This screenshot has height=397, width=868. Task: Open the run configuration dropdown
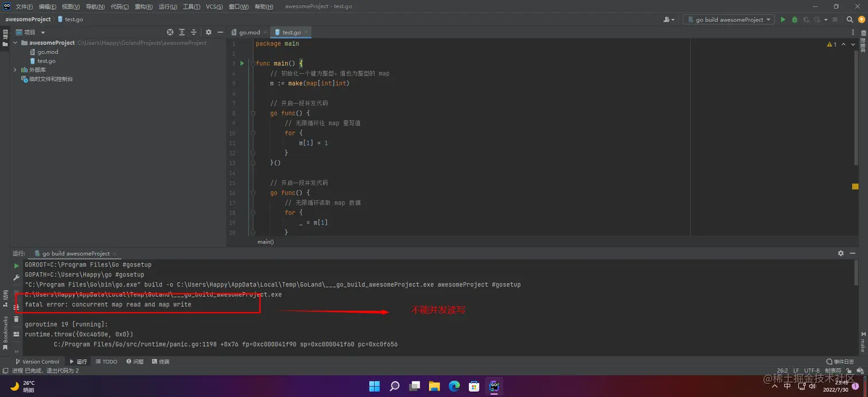point(728,20)
